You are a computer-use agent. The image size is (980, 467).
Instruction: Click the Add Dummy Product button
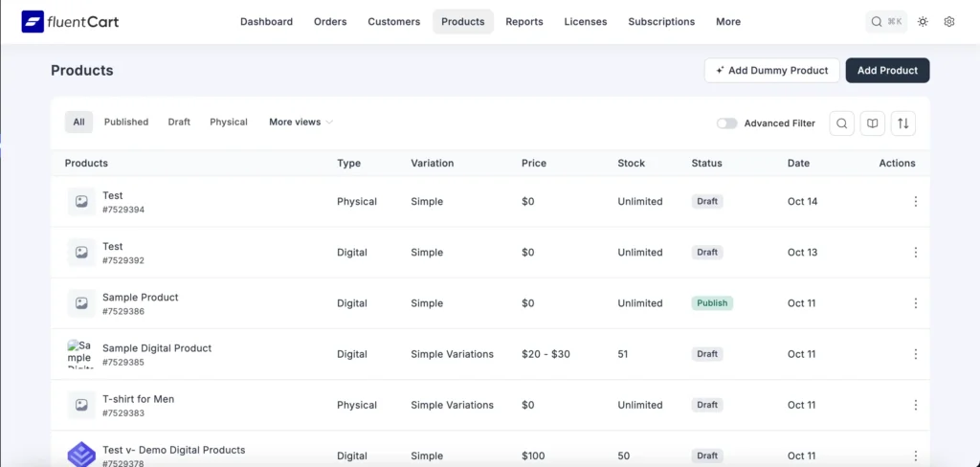click(x=771, y=71)
